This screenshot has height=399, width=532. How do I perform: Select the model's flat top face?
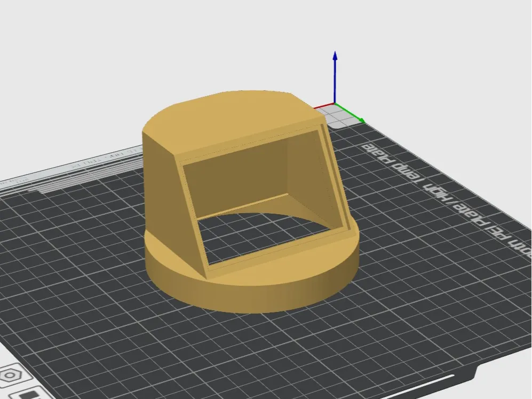[231, 115]
